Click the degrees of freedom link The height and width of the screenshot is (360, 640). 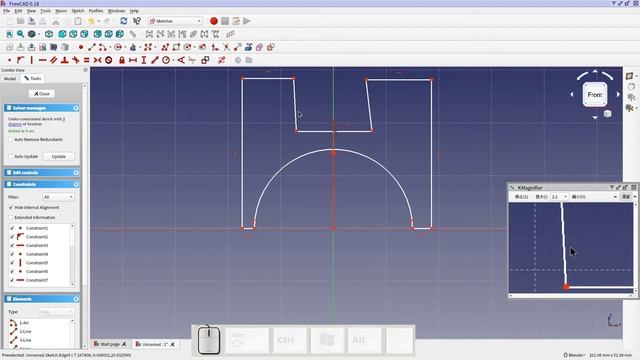tap(15, 124)
